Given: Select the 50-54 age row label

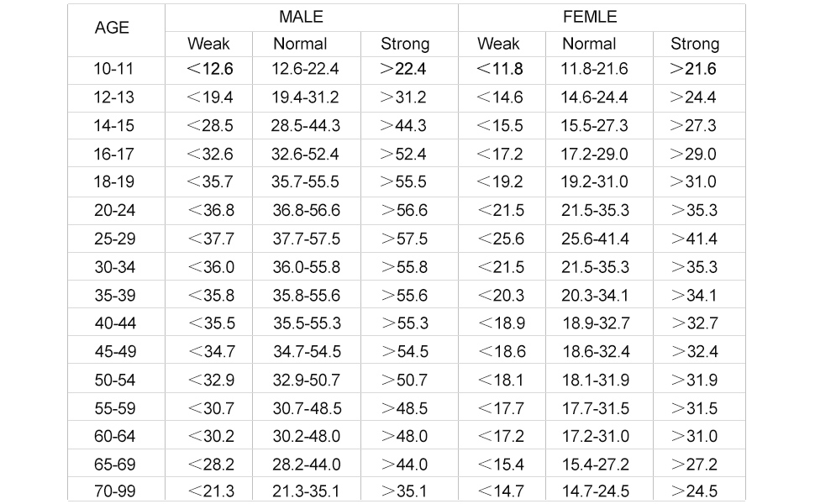Looking at the screenshot, I should (115, 381).
